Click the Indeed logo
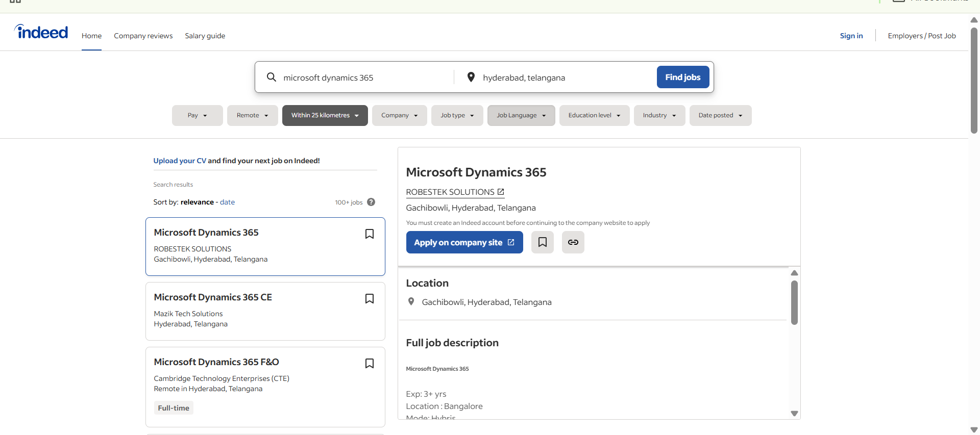Screen dimensions: 980x435 pyautogui.click(x=41, y=32)
